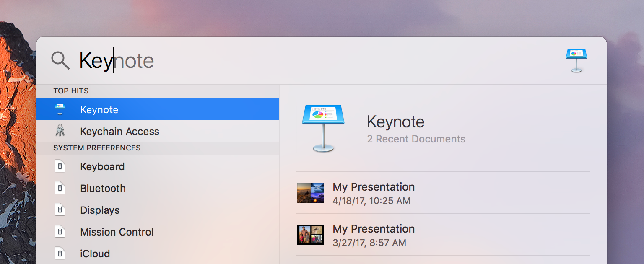The image size is (644, 264).
Task: Click the Displays preference pane icon
Action: click(x=60, y=210)
